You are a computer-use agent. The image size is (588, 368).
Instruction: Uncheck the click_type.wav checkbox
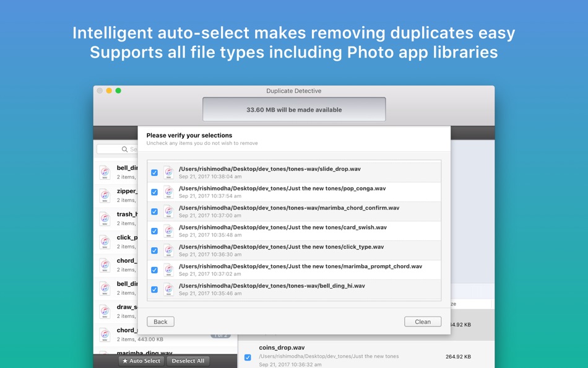(154, 250)
